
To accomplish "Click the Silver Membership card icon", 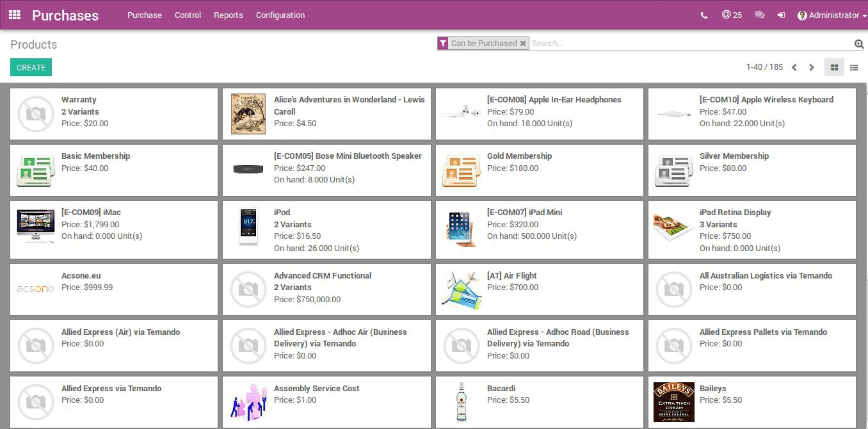I will click(x=674, y=170).
